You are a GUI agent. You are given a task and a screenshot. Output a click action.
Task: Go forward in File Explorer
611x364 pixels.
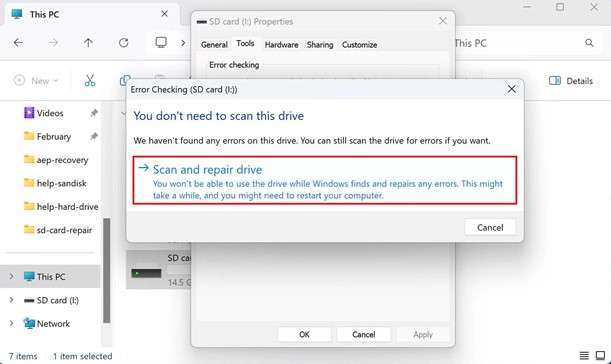tap(53, 42)
